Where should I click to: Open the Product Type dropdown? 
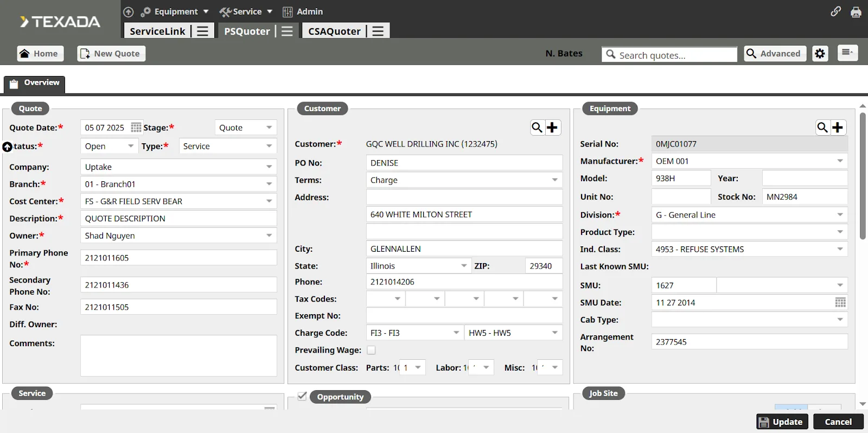pyautogui.click(x=749, y=232)
